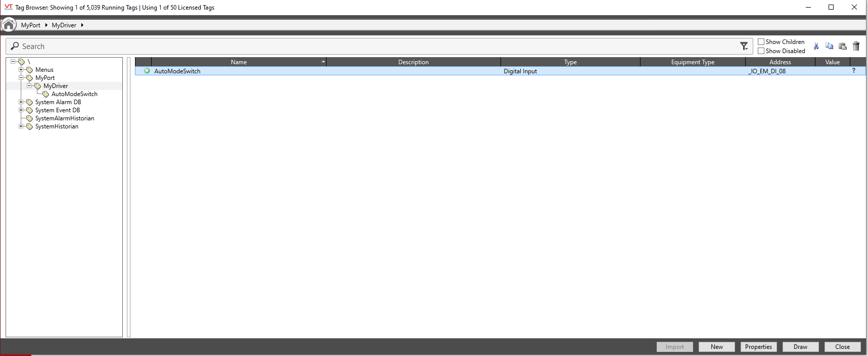Click into the Search field
Screen dimensions: 868x356
[354, 47]
